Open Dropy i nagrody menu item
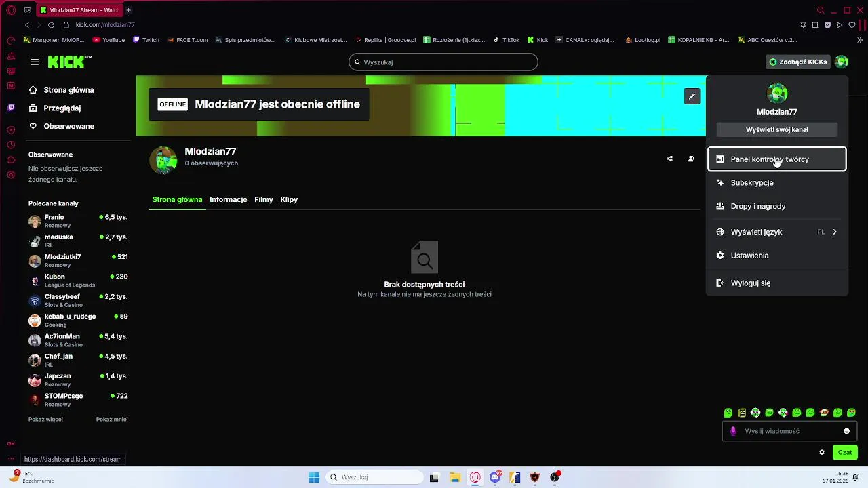The height and width of the screenshot is (488, 868). point(777,206)
